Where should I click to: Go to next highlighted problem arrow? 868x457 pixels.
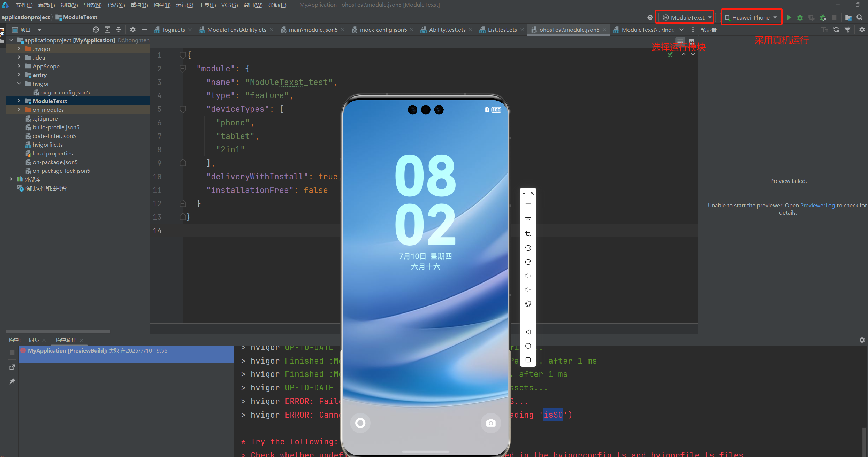(693, 54)
